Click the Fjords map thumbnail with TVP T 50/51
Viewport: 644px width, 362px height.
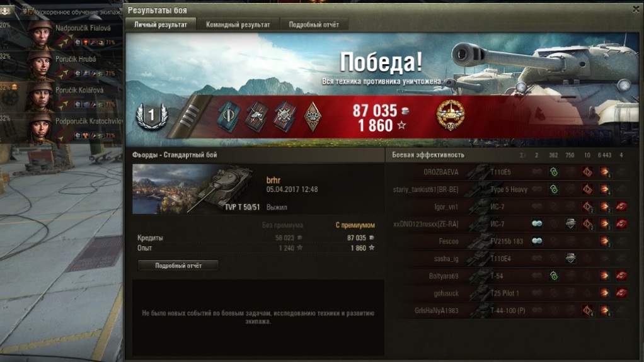coord(197,189)
